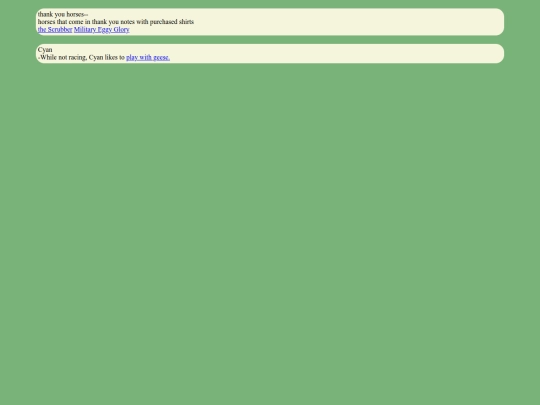Open the "the Scrubber" link
The height and width of the screenshot is (405, 540).
click(x=55, y=30)
